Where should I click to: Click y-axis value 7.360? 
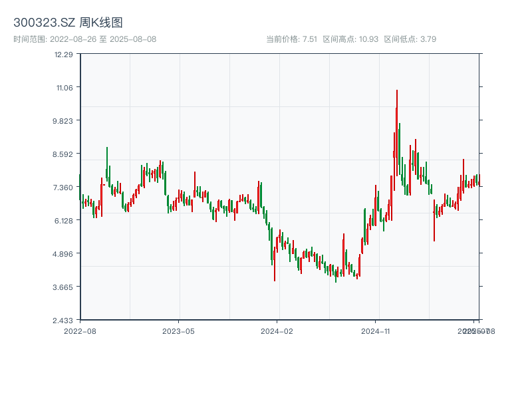tap(63, 188)
